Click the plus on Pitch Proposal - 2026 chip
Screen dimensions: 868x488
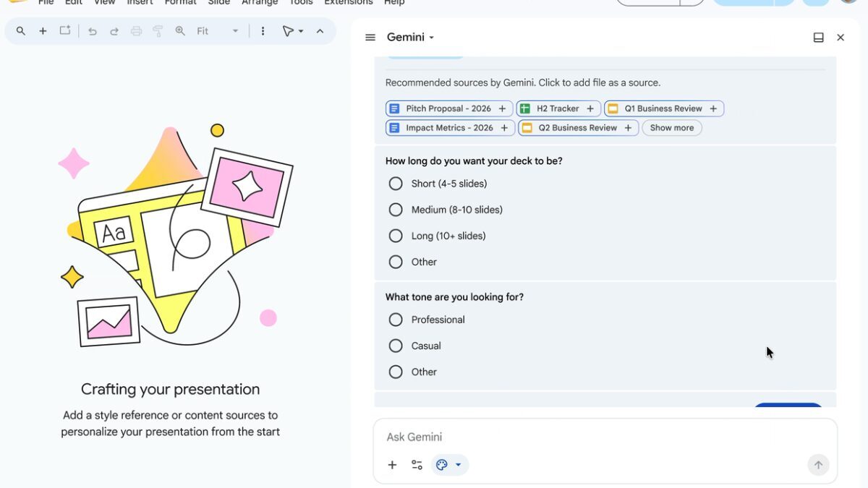pyautogui.click(x=502, y=108)
